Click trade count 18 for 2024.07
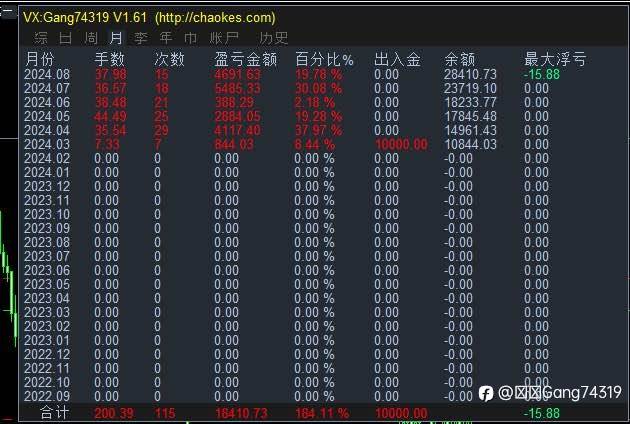Viewport: 630px width, 424px height. click(162, 88)
